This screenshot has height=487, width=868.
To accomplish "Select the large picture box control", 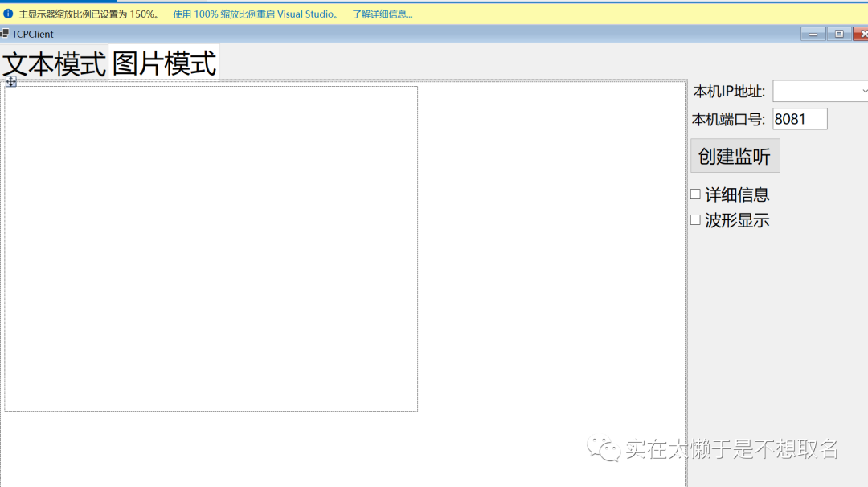I will pos(211,249).
